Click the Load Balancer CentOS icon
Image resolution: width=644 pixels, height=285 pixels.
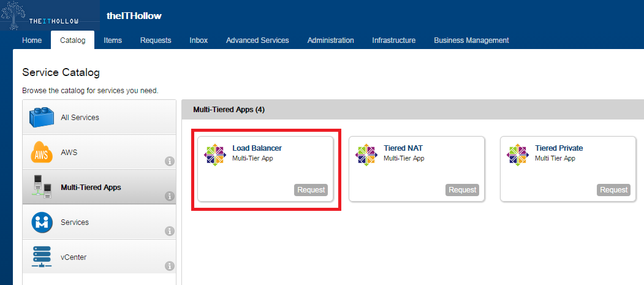tap(215, 154)
